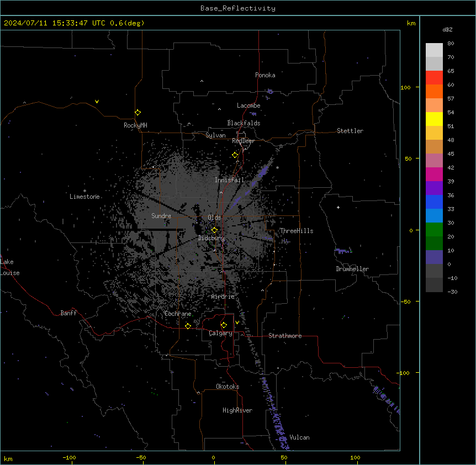476x465 pixels.
Task: Click the white plus marker west of Drumheller region
Action: coord(338,207)
